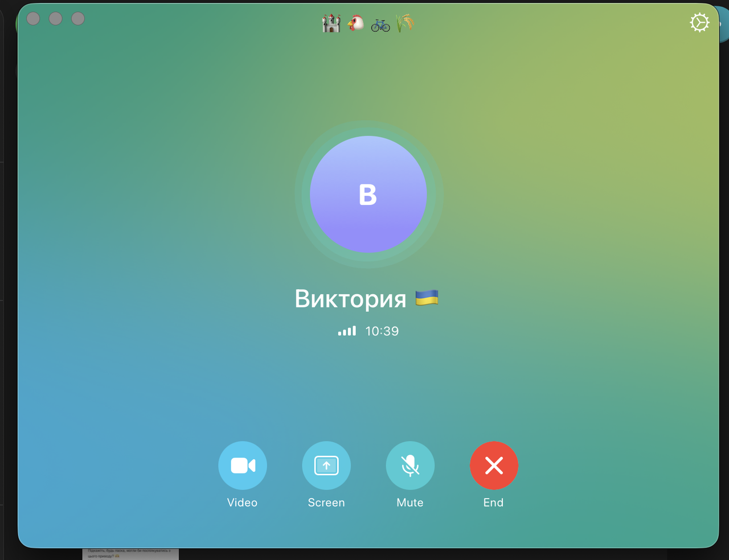Click the purple avatar with letter B
This screenshot has height=560, width=729.
click(x=368, y=194)
